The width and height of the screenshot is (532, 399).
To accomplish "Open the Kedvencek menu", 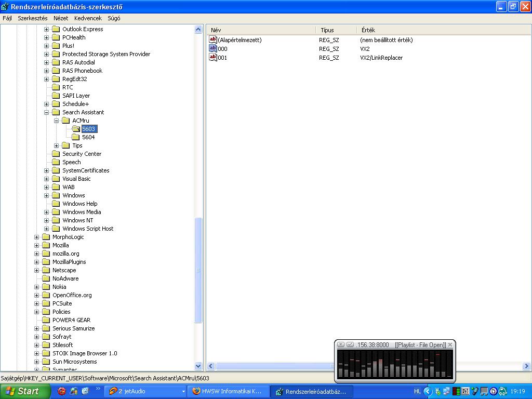I will tap(88, 18).
